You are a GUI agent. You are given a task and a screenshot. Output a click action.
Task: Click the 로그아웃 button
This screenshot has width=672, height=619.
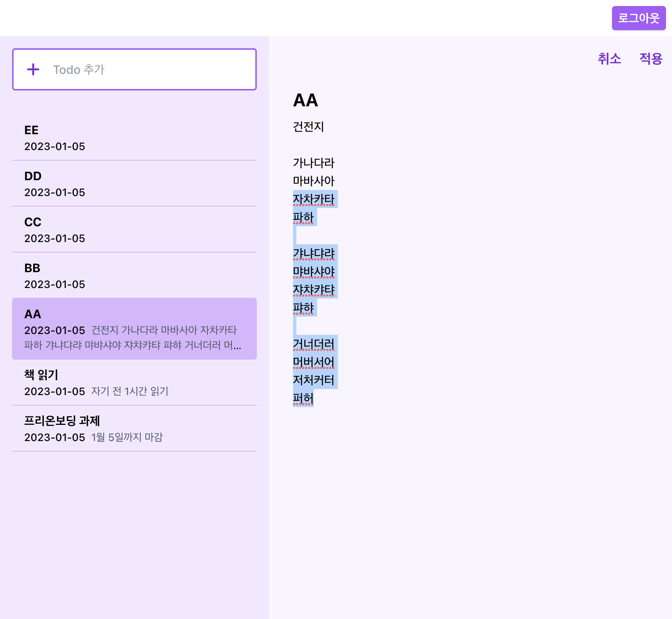(639, 18)
